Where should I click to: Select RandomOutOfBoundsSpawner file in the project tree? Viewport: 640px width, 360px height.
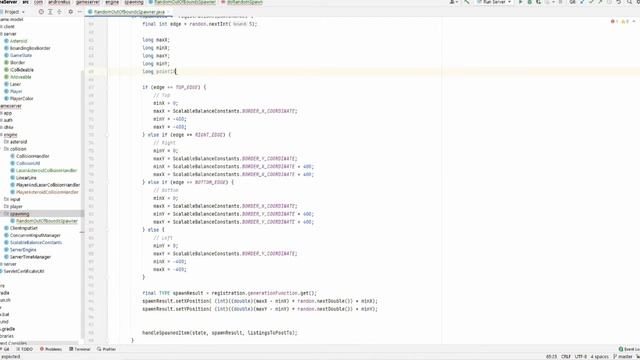pos(47,221)
